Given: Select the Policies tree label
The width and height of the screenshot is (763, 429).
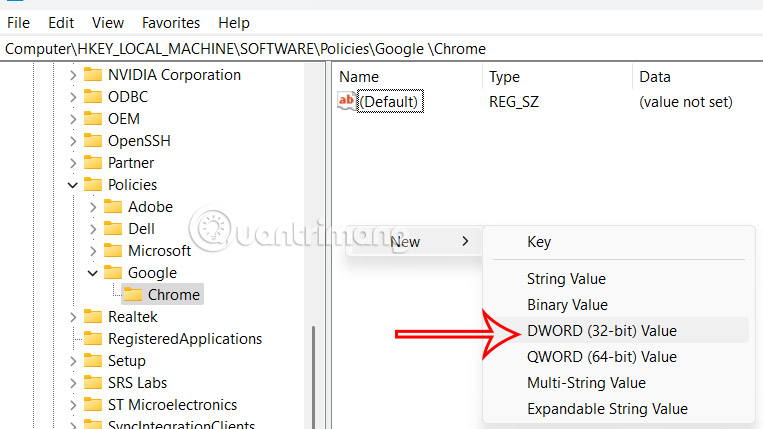Looking at the screenshot, I should coord(132,185).
